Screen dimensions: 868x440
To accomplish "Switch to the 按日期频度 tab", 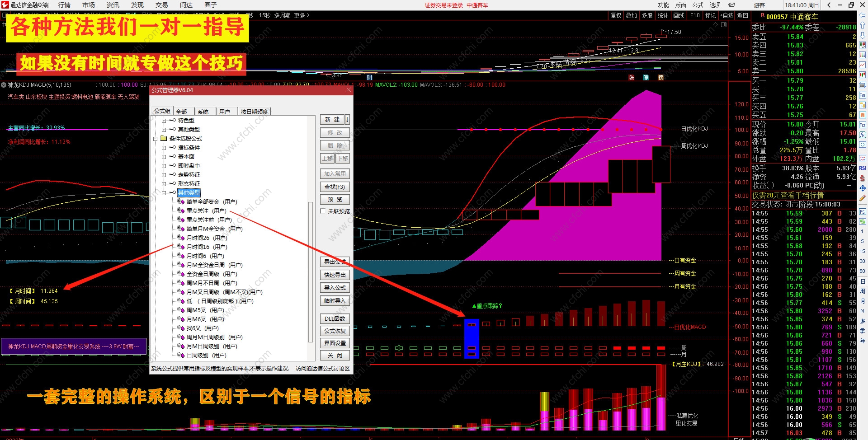I will tap(254, 112).
